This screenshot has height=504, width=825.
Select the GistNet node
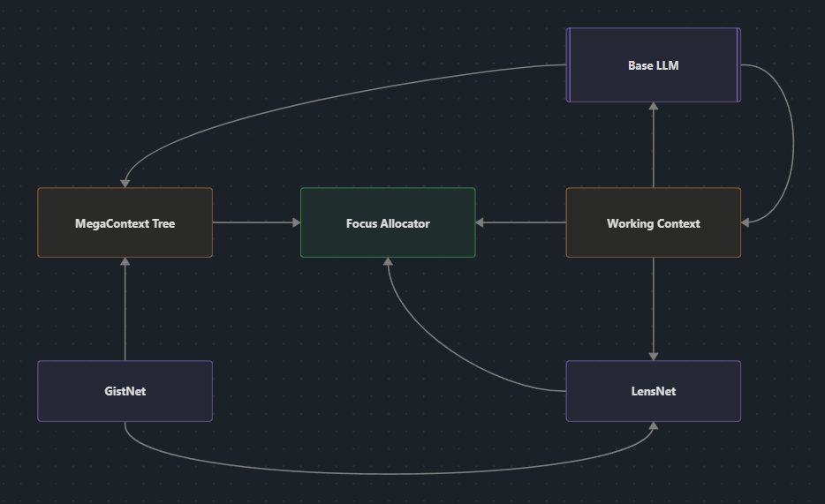tap(125, 391)
